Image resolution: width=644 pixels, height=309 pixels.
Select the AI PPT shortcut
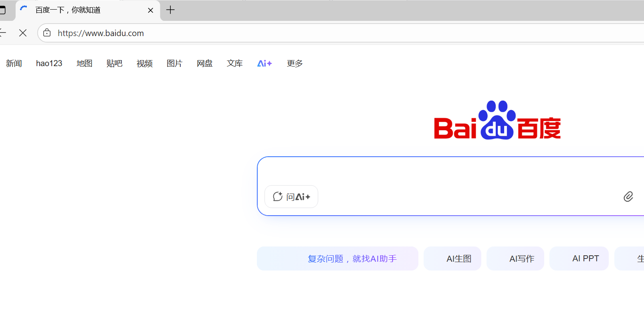tap(579, 259)
